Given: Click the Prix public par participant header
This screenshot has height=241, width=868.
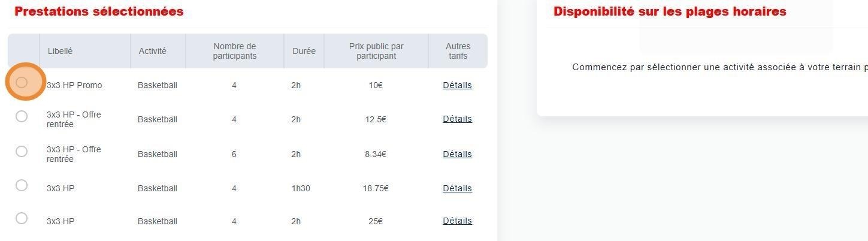Looking at the screenshot, I should (376, 51).
